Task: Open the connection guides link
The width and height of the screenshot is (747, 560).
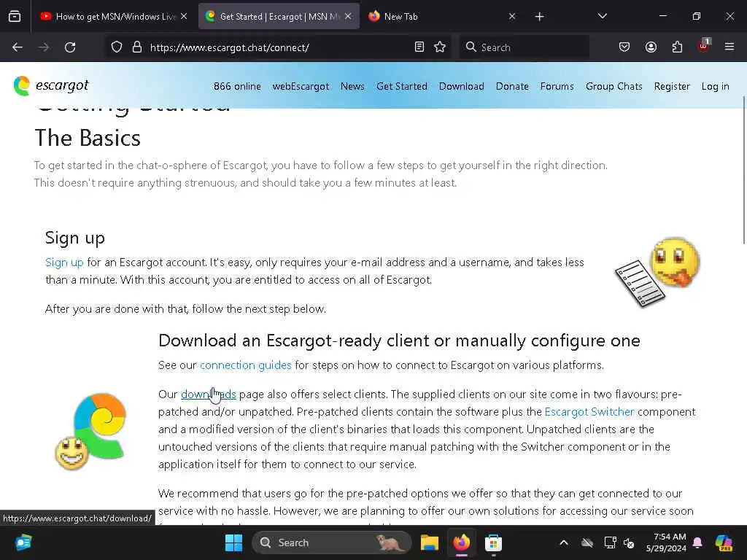Action: (x=245, y=365)
